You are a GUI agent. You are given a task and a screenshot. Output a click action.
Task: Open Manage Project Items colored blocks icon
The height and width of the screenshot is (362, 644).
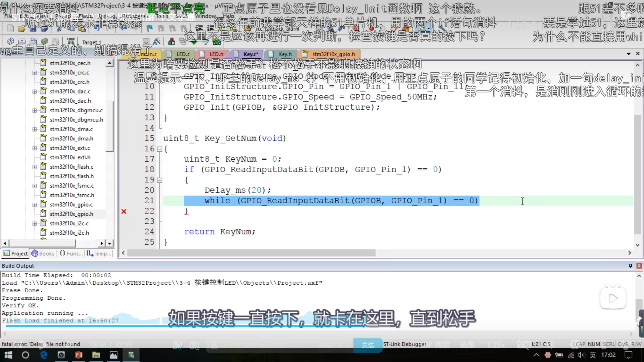click(x=172, y=41)
